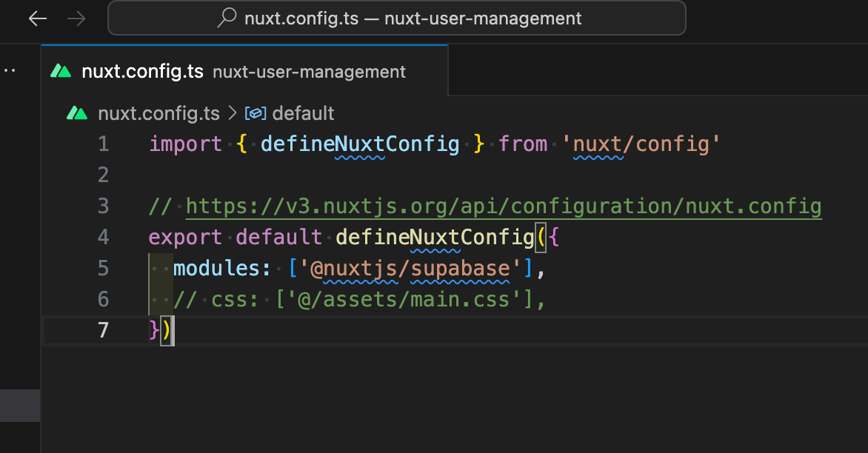The width and height of the screenshot is (868, 453).
Task: Click the search magnifier icon
Action: 227,18
